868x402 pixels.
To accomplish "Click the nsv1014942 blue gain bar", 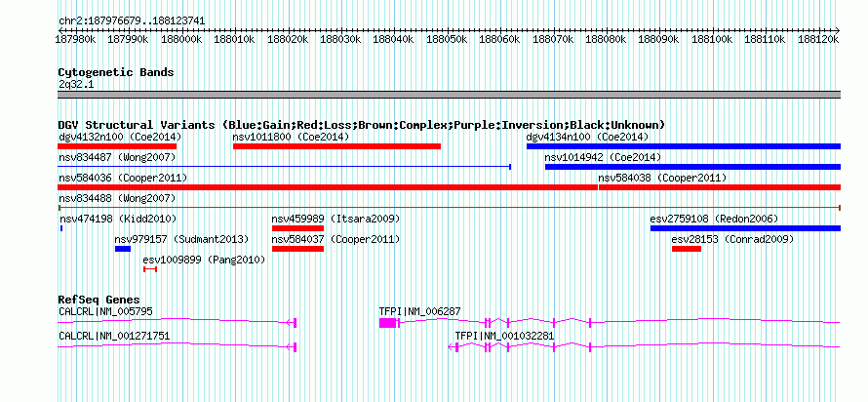I will (x=692, y=167).
